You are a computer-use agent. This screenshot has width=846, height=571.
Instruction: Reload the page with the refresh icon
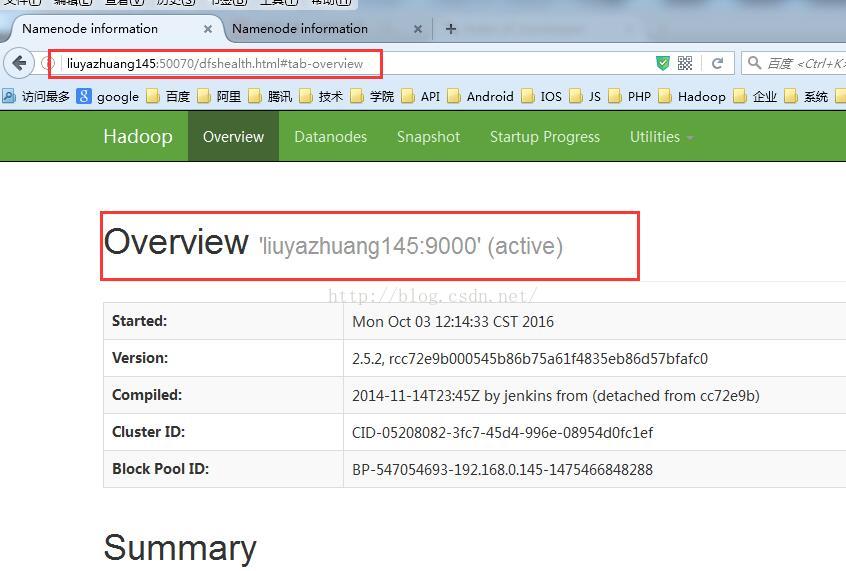(717, 63)
